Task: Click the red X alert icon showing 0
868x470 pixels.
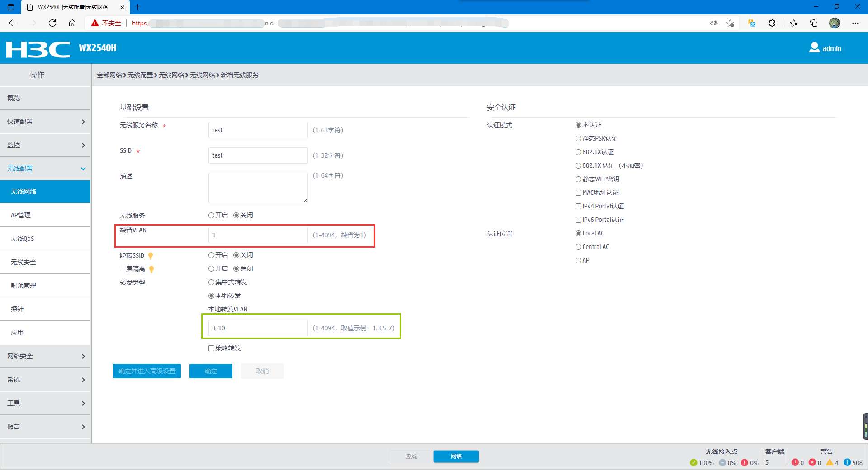Action: point(812,462)
